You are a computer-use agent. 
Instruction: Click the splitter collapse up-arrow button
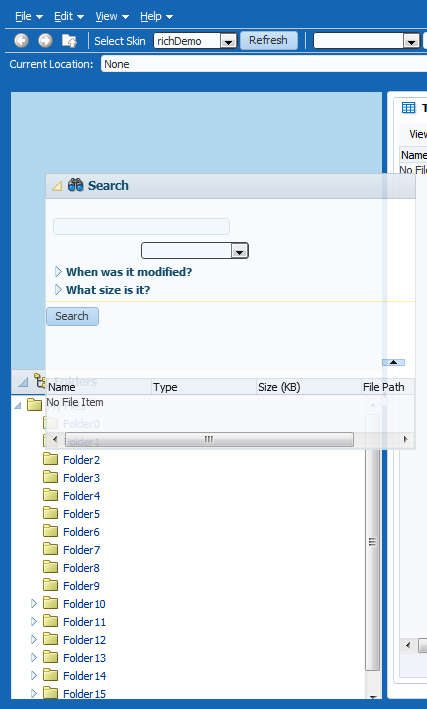pos(393,362)
